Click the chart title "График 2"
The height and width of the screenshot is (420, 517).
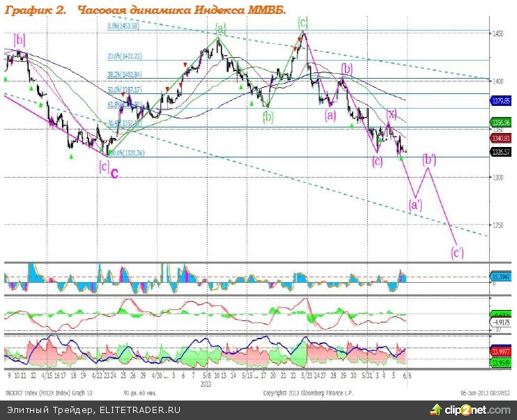click(x=36, y=11)
